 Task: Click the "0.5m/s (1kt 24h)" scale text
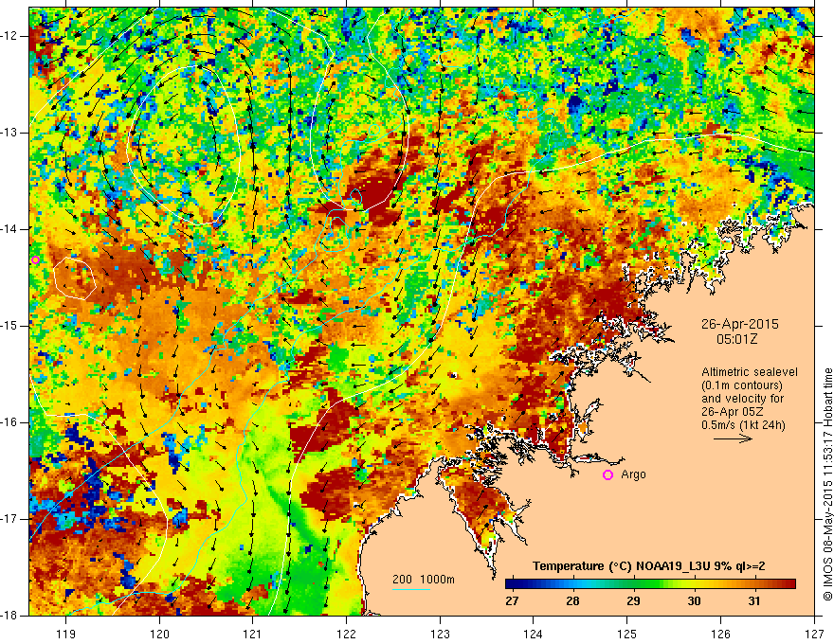click(x=743, y=425)
